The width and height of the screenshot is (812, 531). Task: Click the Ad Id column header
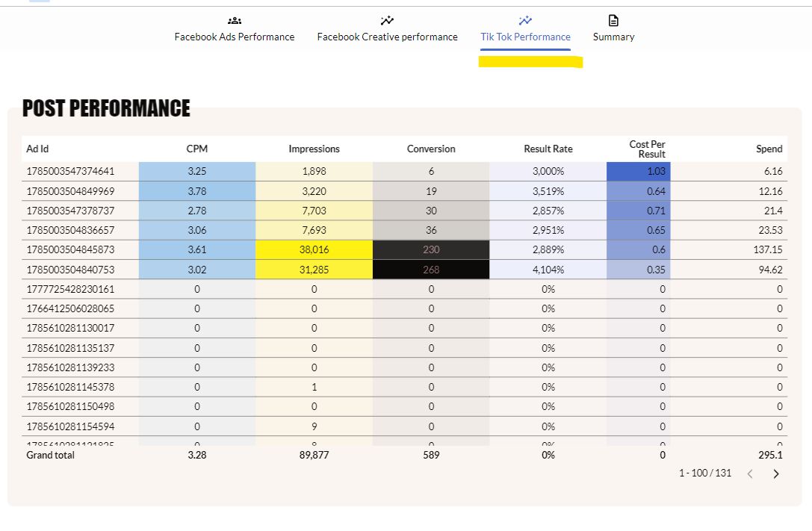click(x=37, y=149)
